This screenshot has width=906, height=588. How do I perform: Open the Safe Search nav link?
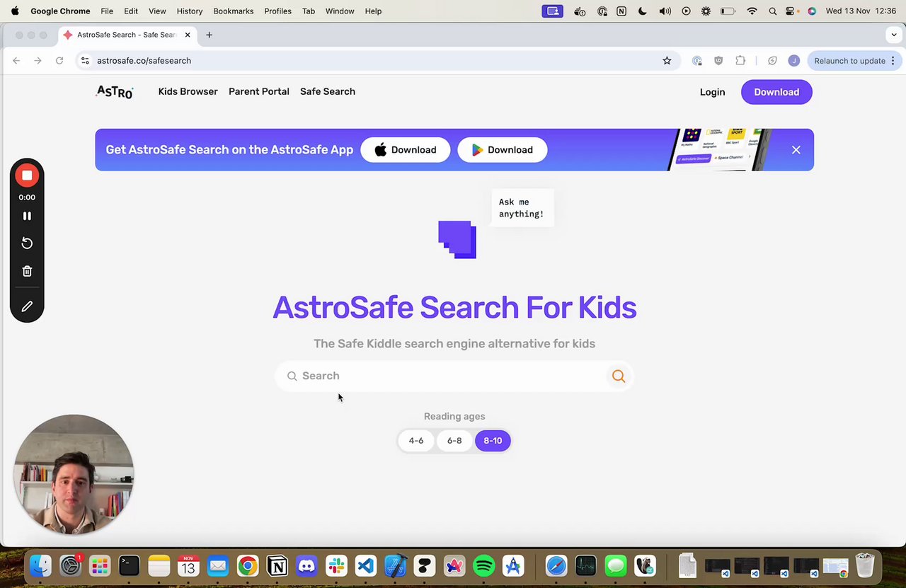(328, 91)
